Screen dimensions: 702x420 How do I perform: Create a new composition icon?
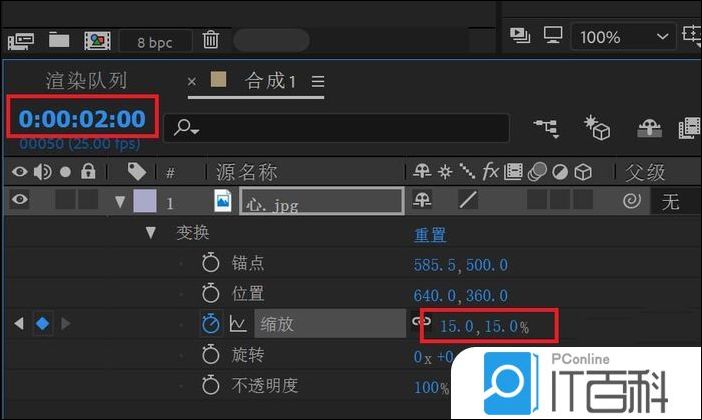[98, 41]
